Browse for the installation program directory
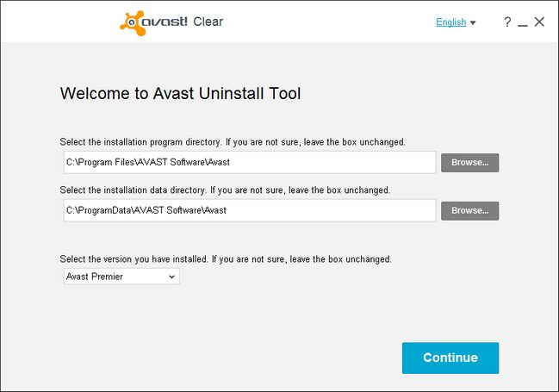This screenshot has width=559, height=392. (469, 163)
